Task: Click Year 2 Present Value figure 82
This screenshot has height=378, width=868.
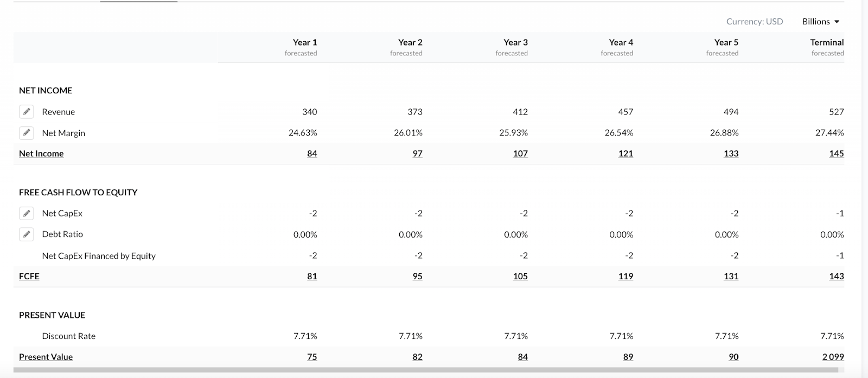Action: 417,357
